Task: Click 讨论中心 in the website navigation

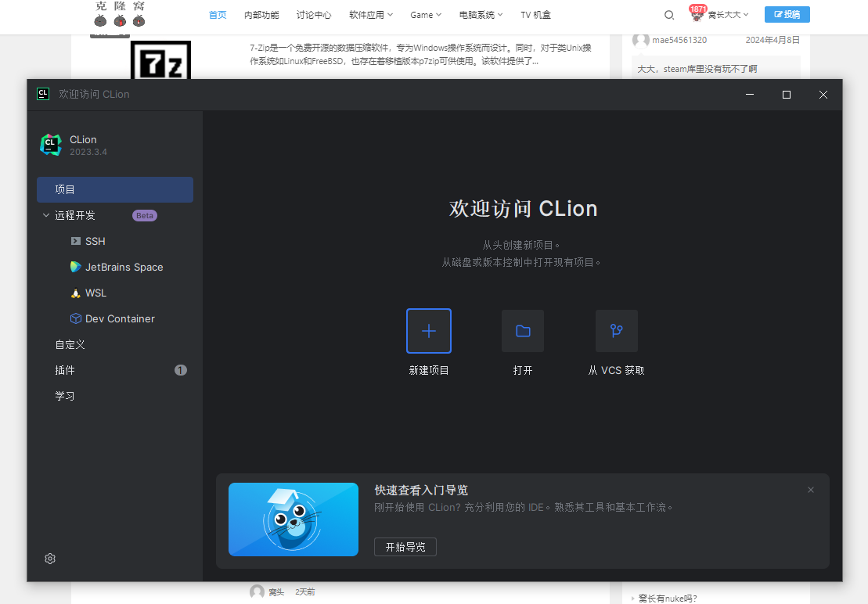Action: (314, 15)
